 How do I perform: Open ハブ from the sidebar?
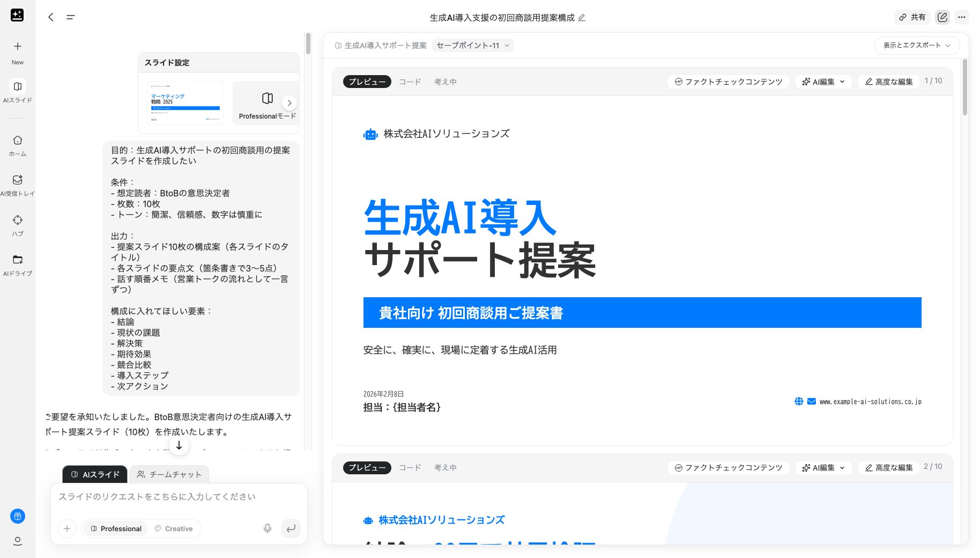18,224
